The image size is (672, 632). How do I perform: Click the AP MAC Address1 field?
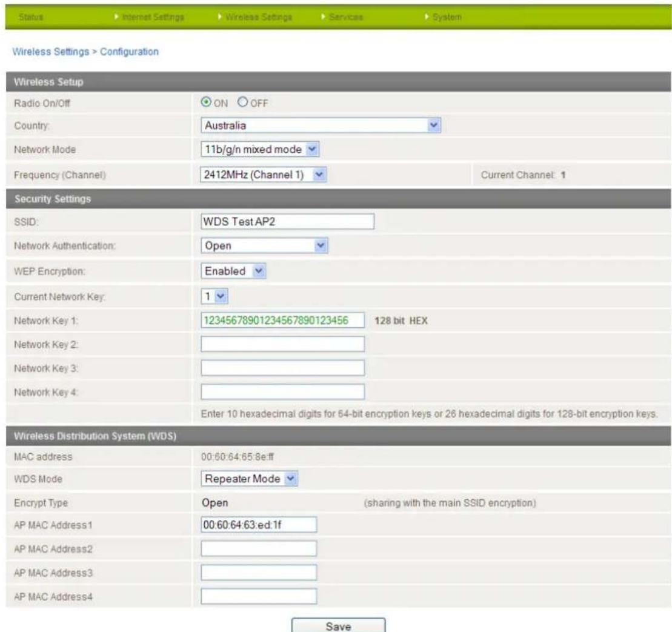click(259, 525)
